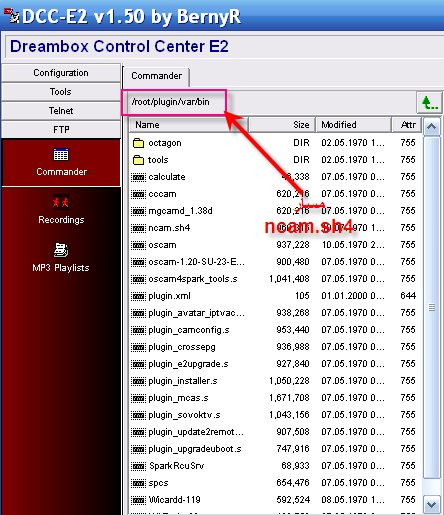Click the plugin_update2remot... file icon

pos(138,432)
